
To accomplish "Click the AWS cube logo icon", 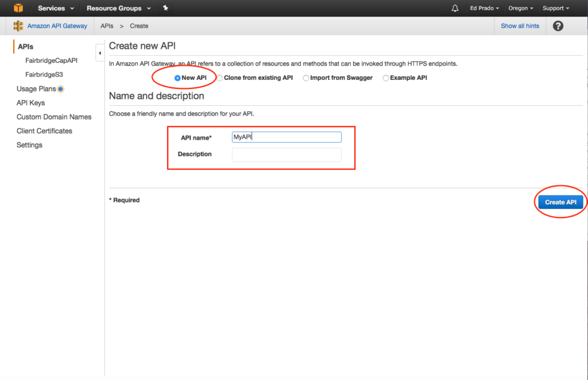I will (x=19, y=8).
